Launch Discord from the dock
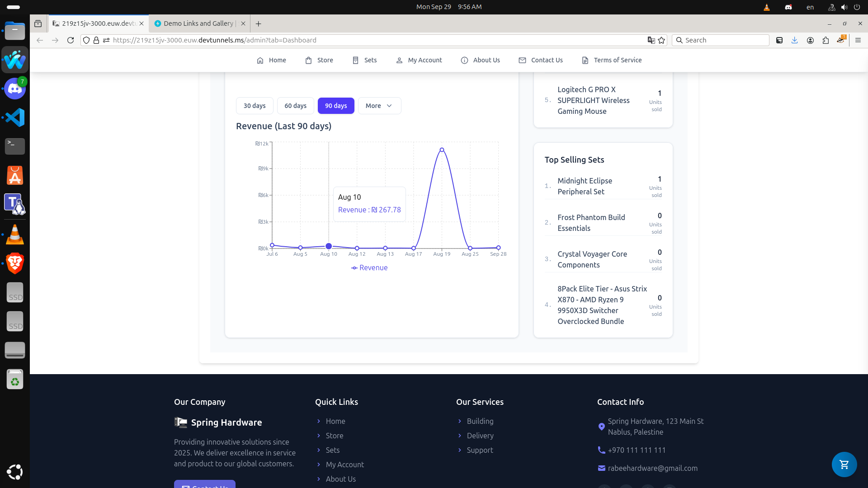868x488 pixels. click(14, 89)
